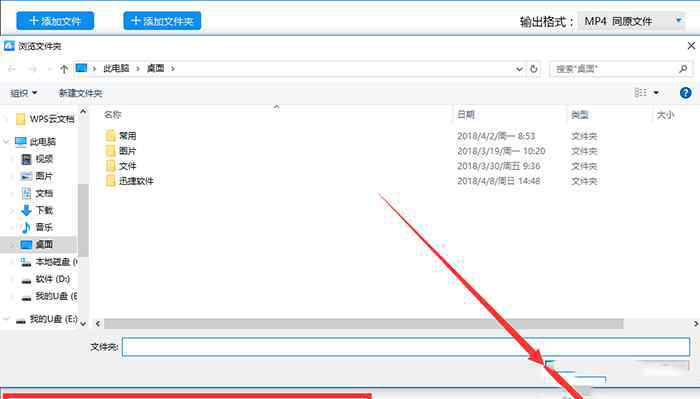Change the view layout icon
Viewport: 700px width, 399px height.
pyautogui.click(x=641, y=92)
